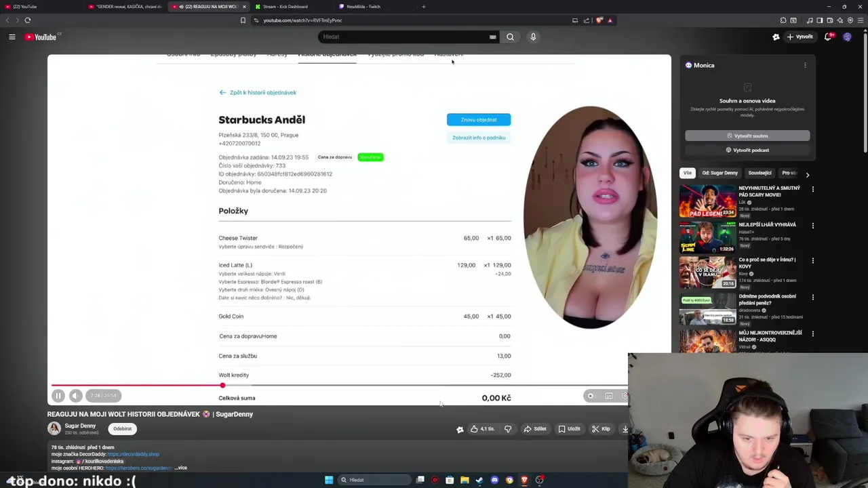Click the browser address bar URL

(302, 20)
